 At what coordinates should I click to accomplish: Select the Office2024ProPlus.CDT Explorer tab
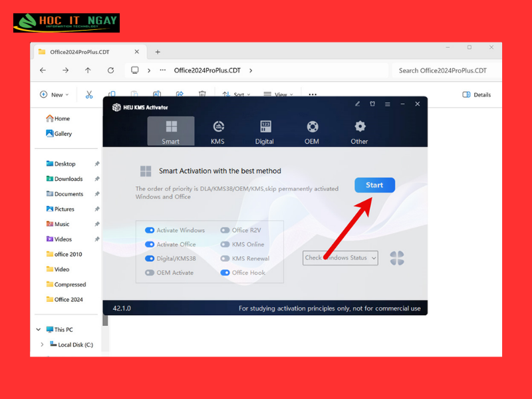90,52
